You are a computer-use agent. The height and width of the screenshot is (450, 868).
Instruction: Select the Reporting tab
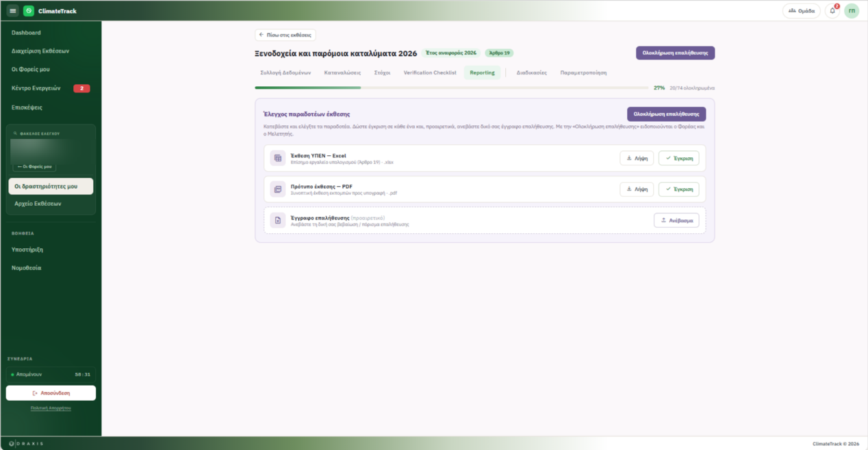482,72
